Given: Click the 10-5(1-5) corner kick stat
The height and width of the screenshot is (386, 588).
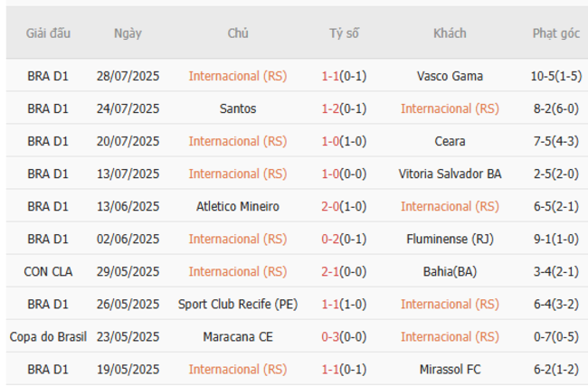Looking at the screenshot, I should click(555, 76).
